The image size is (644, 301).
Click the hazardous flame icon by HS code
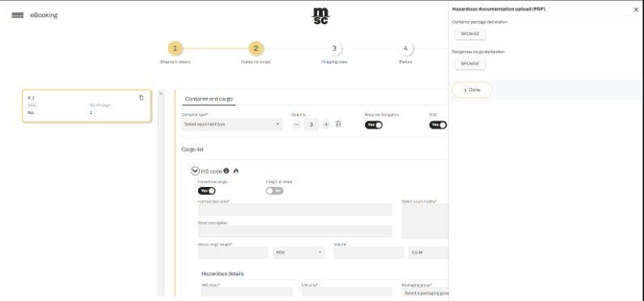[235, 171]
